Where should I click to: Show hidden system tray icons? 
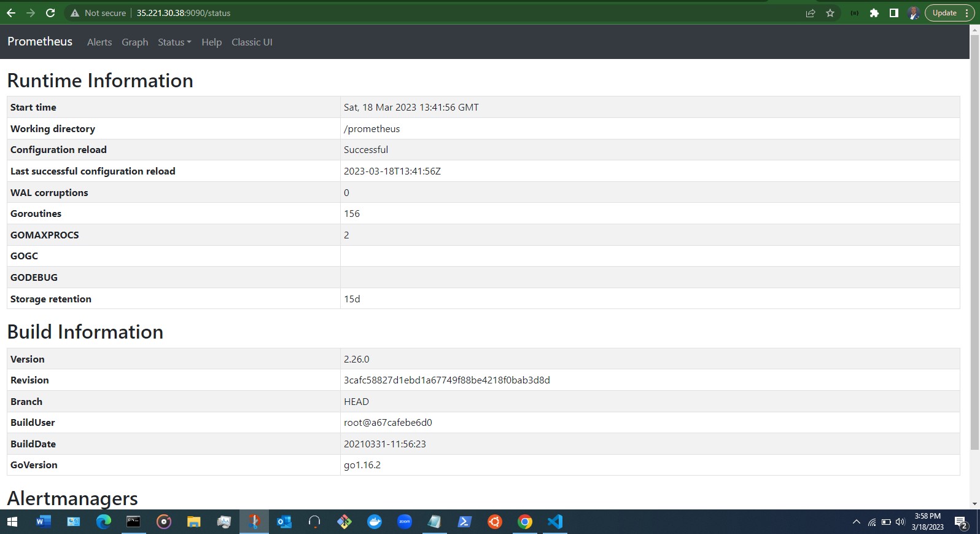pyautogui.click(x=857, y=522)
